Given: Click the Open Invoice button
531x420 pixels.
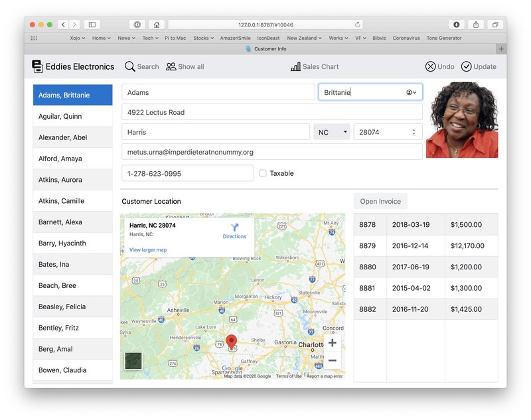Looking at the screenshot, I should tap(380, 202).
